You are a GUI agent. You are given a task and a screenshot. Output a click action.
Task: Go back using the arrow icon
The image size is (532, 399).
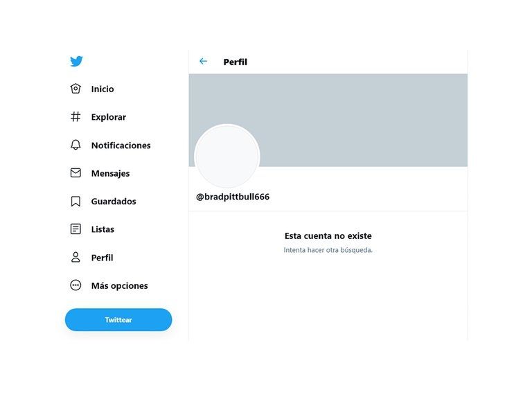click(203, 62)
